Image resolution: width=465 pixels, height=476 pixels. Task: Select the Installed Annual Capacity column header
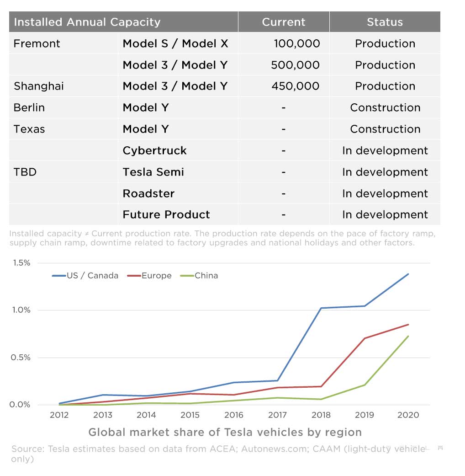87,22
